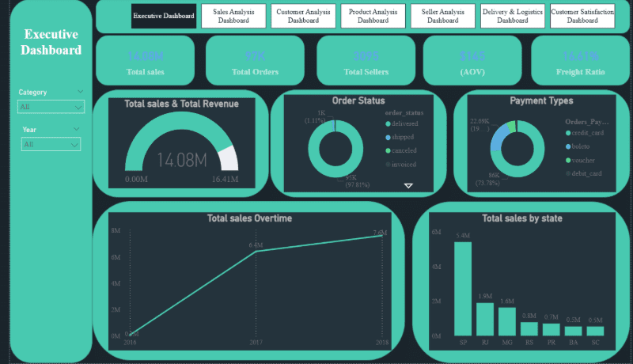Collapse the Category slicer header chevron
The image size is (633, 364).
(x=81, y=92)
